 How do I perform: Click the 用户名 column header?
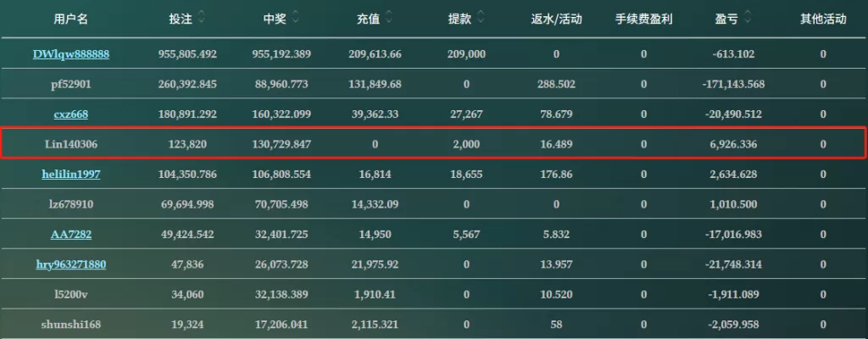[71, 18]
